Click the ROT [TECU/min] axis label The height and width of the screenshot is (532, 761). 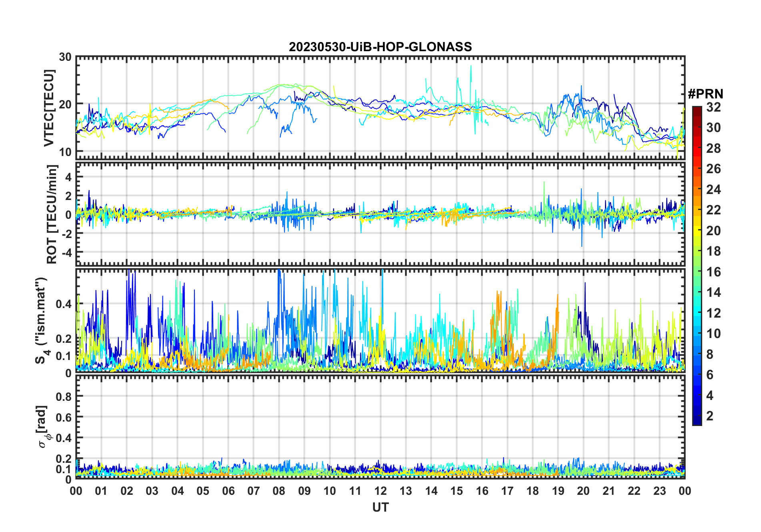(52, 214)
